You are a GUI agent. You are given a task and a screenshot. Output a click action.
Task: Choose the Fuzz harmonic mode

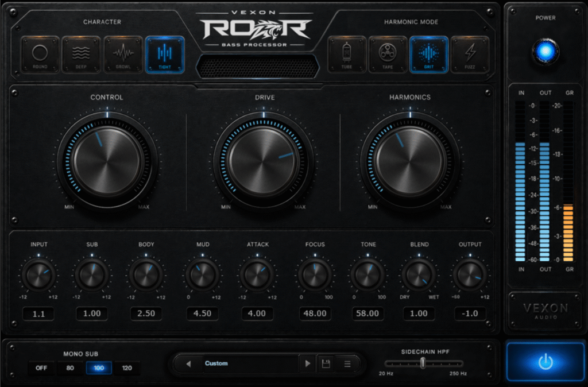470,55
